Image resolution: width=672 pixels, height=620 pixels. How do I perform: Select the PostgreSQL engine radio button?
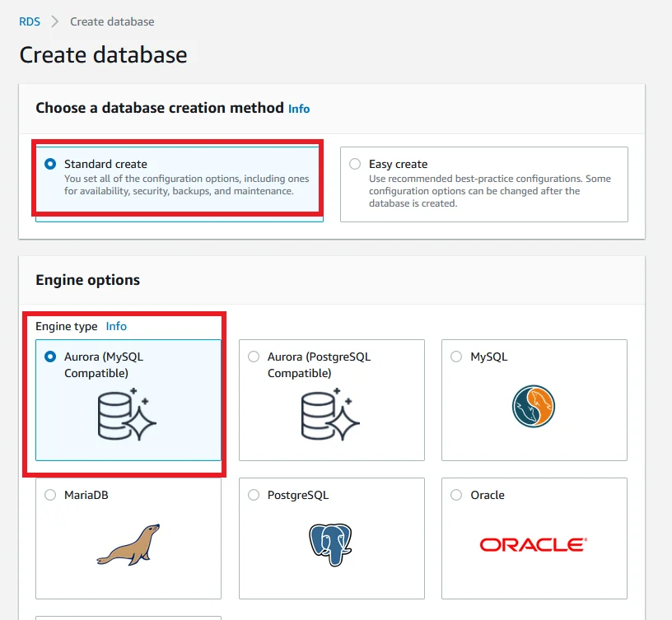coord(254,495)
